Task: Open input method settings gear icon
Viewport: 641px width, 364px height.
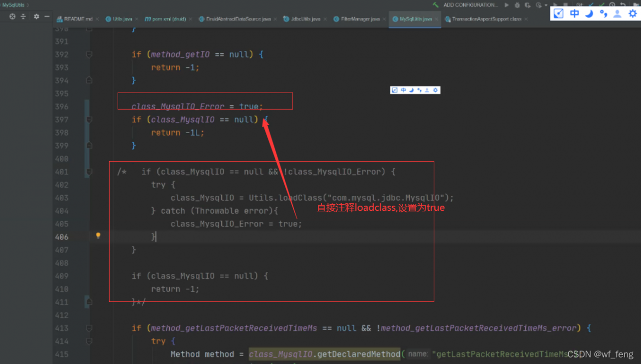Action: (x=632, y=14)
